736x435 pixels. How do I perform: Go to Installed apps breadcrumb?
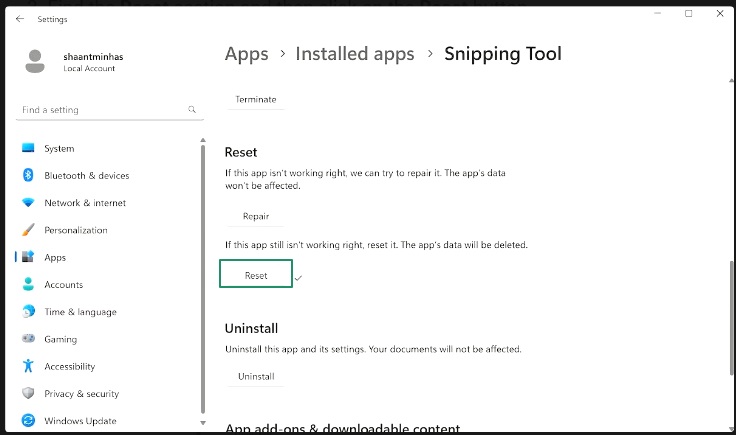pyautogui.click(x=355, y=53)
